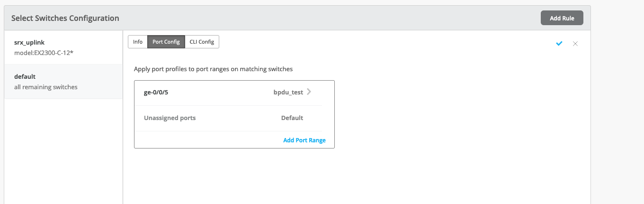
Task: Click the Add Rule button
Action: point(562,18)
